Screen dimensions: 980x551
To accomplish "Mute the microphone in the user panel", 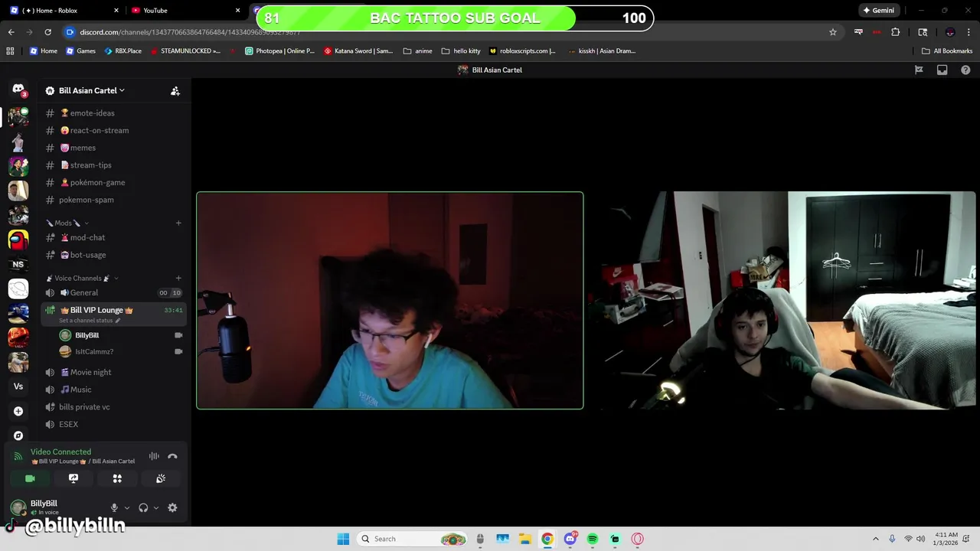I will point(114,507).
